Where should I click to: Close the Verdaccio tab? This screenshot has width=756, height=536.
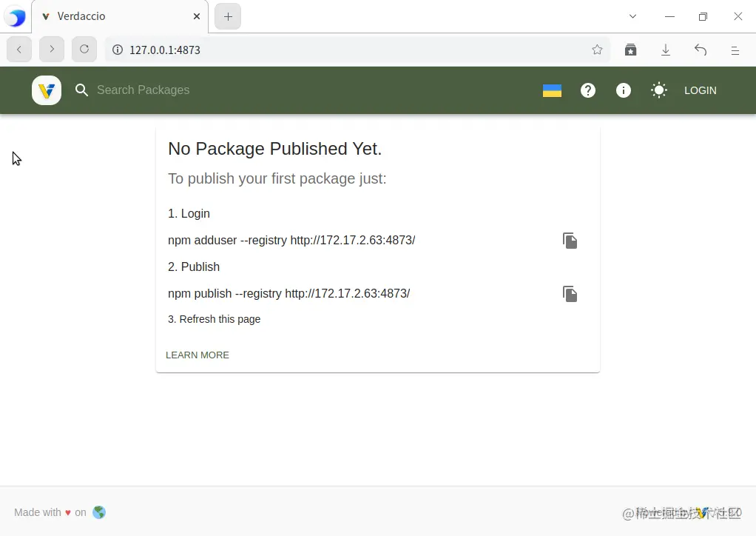click(x=197, y=16)
